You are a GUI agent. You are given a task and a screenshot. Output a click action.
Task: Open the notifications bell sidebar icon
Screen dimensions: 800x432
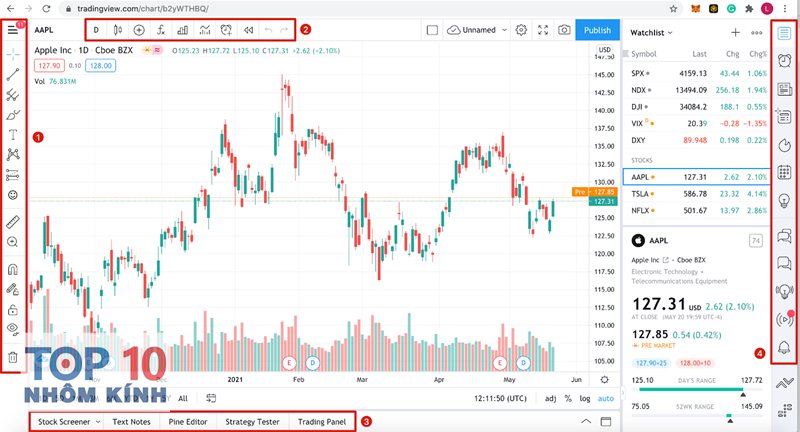click(784, 347)
